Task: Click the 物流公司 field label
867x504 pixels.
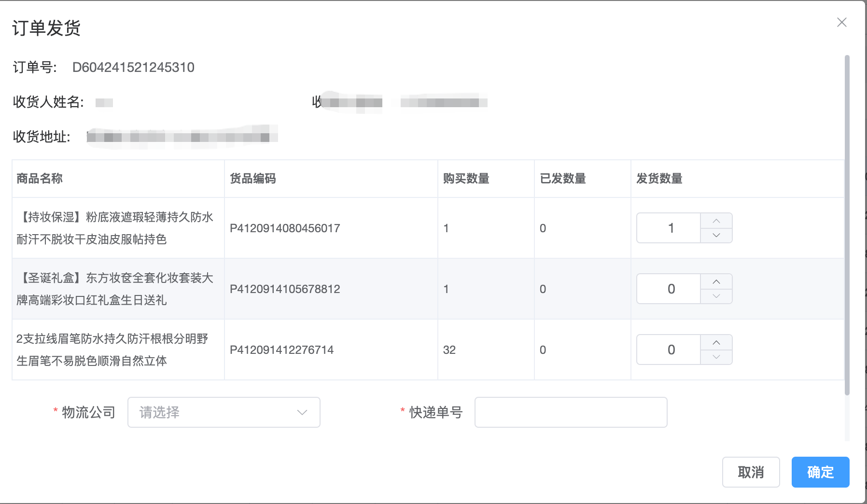Action: (x=89, y=412)
